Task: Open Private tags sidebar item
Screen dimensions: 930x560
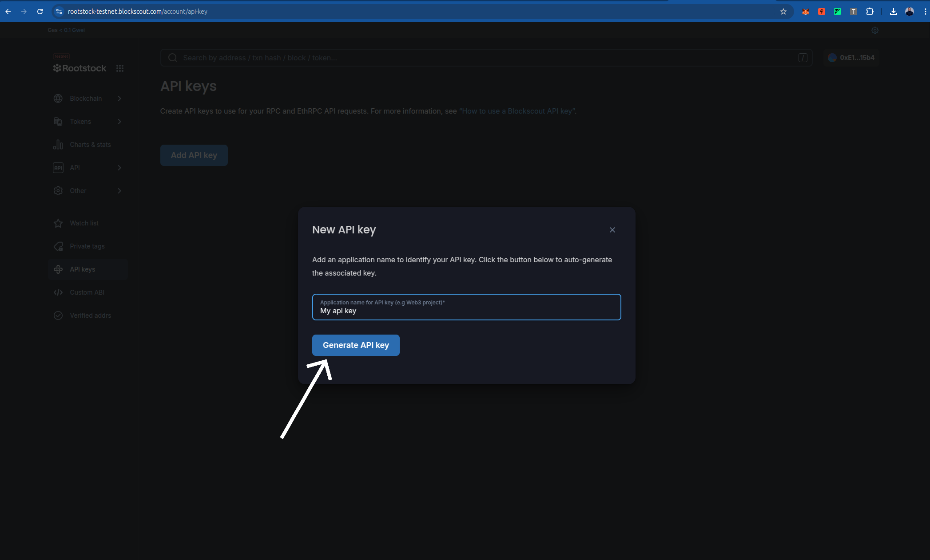Action: pos(87,246)
